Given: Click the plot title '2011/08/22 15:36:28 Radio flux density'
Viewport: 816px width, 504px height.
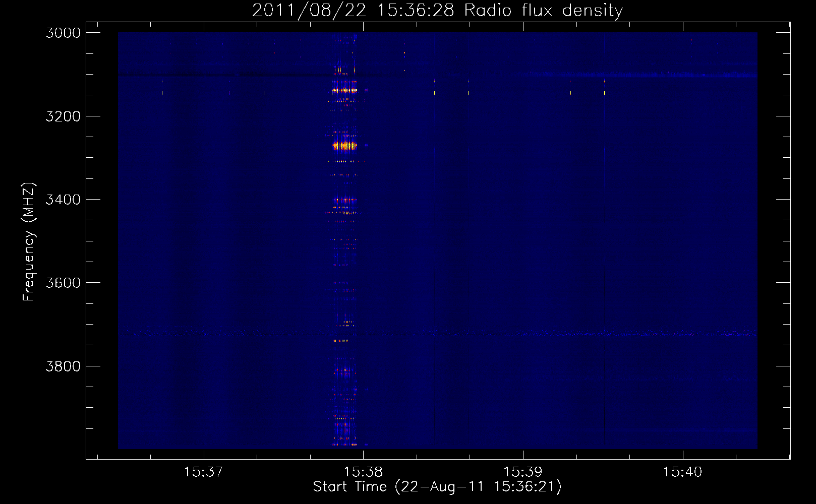Looking at the screenshot, I should (x=437, y=10).
